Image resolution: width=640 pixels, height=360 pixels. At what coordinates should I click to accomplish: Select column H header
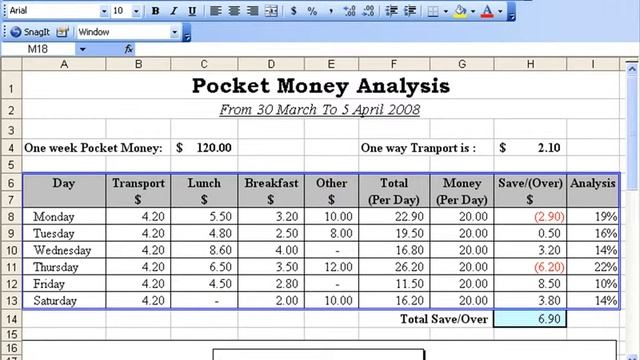coord(530,64)
